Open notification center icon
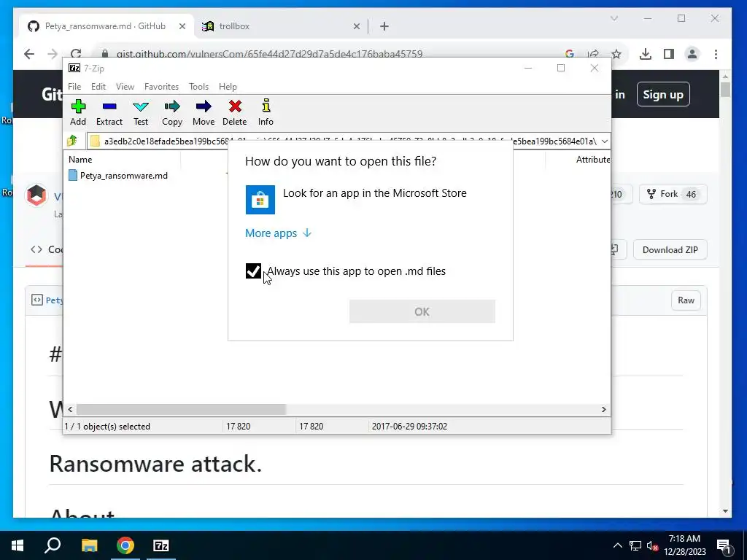This screenshot has height=560, width=747. coord(724,545)
